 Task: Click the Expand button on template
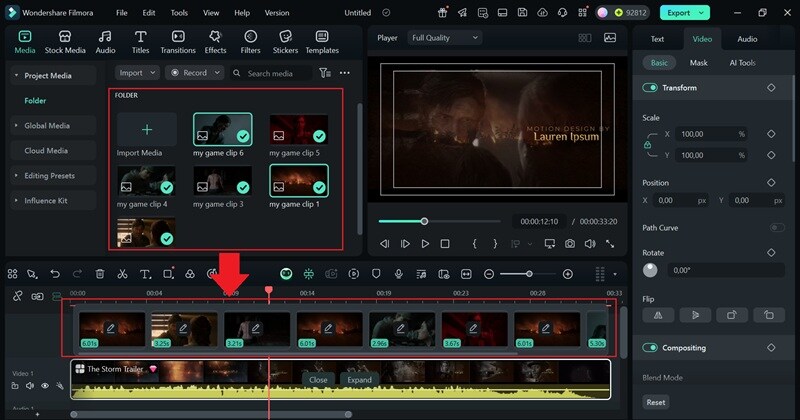click(x=359, y=380)
